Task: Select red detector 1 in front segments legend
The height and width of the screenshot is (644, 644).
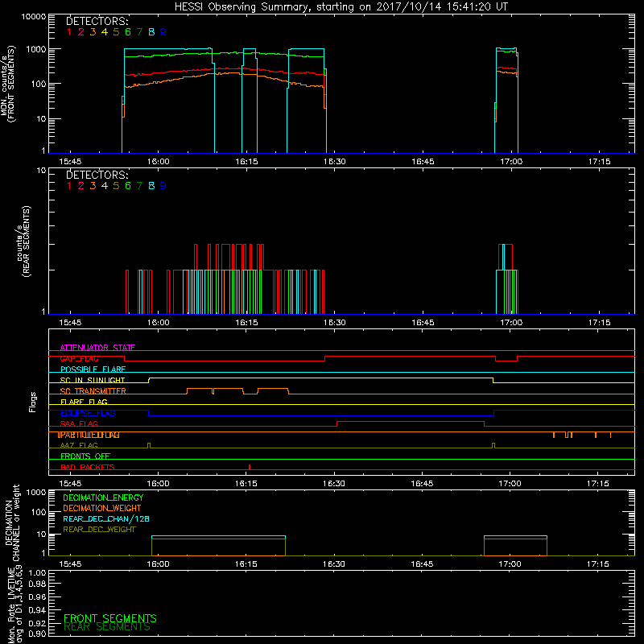Action: [x=69, y=32]
